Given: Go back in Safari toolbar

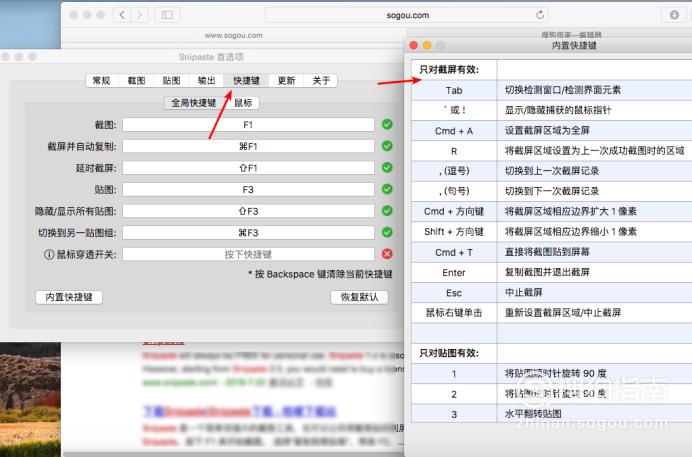Looking at the screenshot, I should click(x=122, y=15).
